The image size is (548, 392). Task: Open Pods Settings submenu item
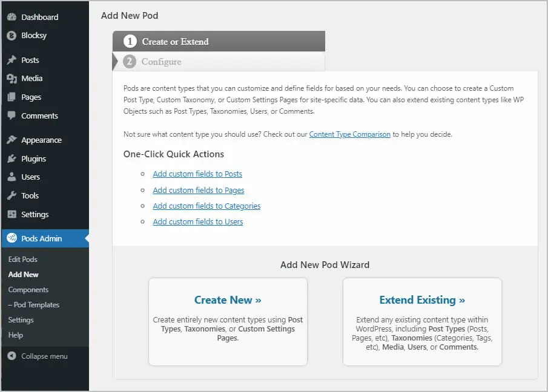[21, 320]
